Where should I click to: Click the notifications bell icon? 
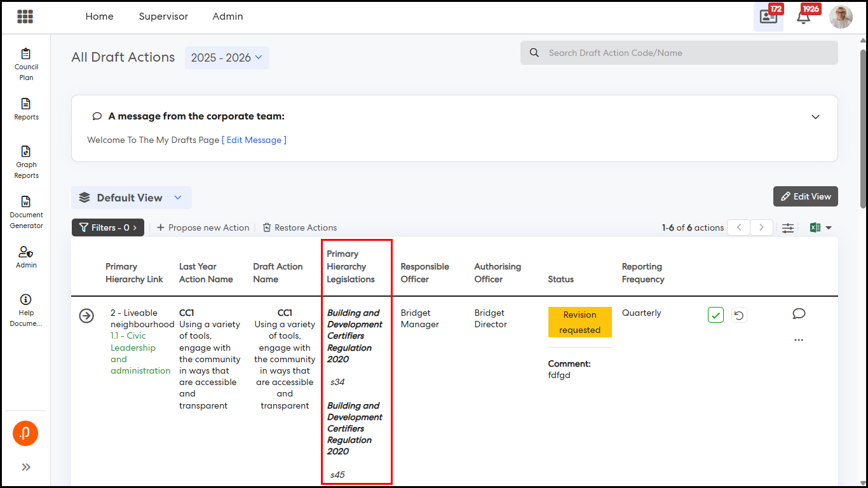pos(803,17)
